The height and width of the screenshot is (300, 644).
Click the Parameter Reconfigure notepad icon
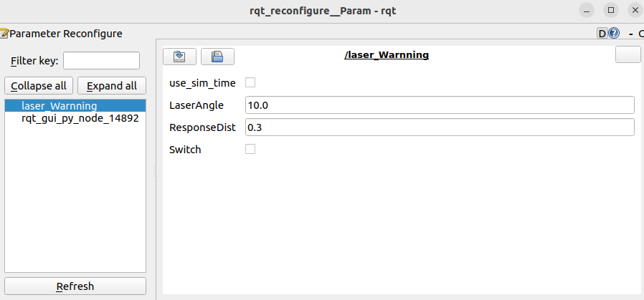point(4,33)
